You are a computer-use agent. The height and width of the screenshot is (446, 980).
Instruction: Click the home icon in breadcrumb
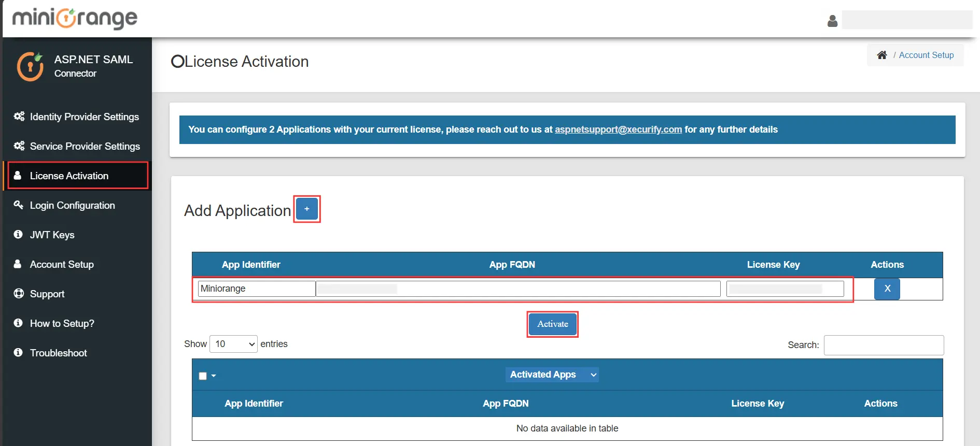point(881,55)
